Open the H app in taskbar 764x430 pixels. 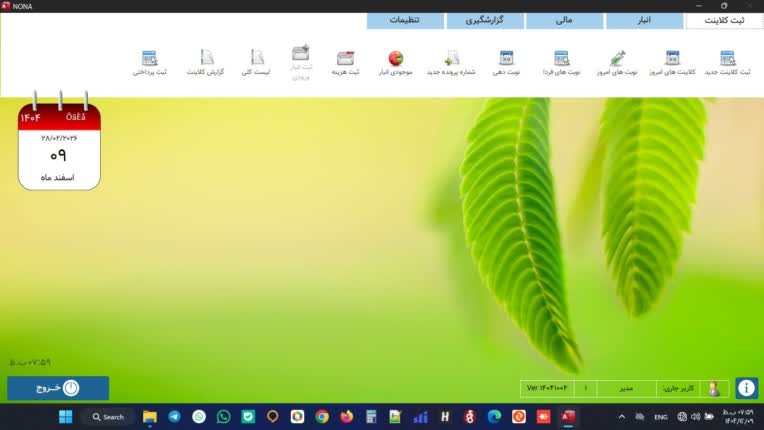point(445,417)
